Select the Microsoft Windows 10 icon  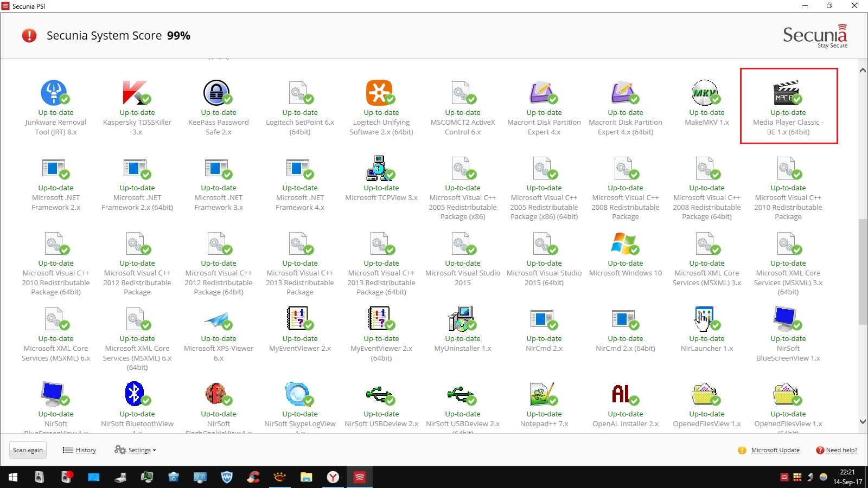click(623, 243)
